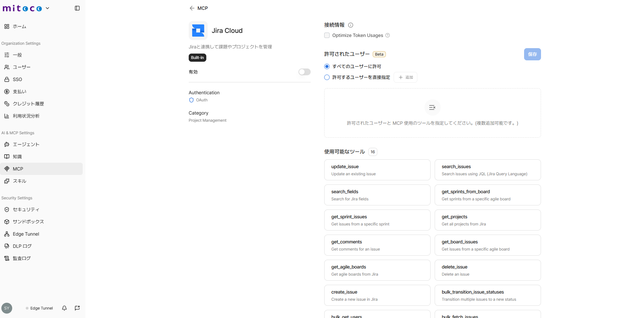
Task: Click the feedback message icon at bottom
Action: click(x=77, y=308)
